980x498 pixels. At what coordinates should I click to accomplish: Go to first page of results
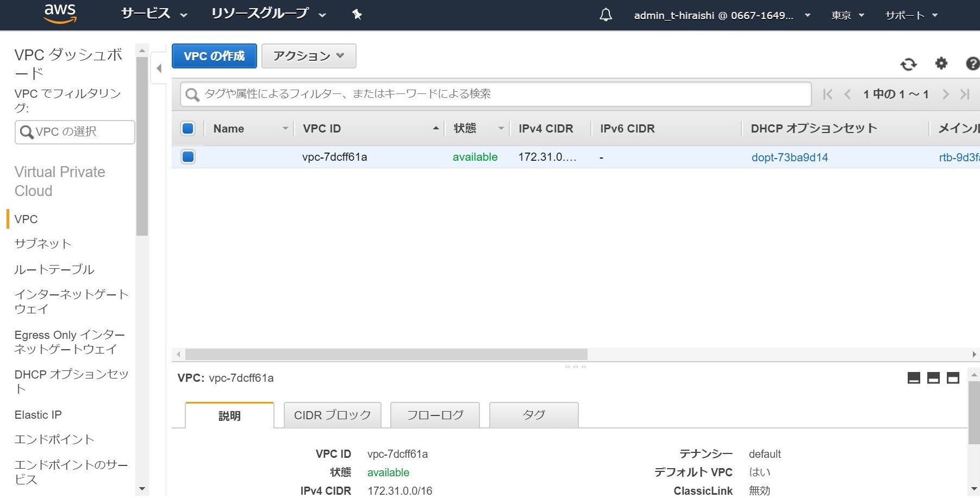827,94
